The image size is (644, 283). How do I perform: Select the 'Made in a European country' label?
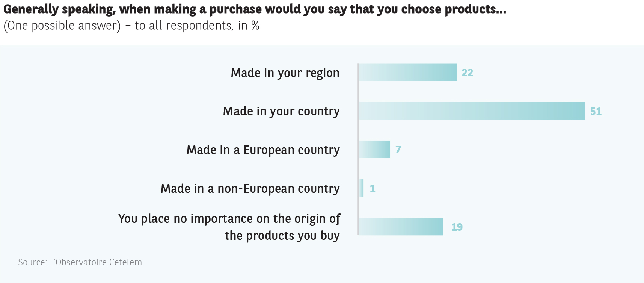pos(263,150)
